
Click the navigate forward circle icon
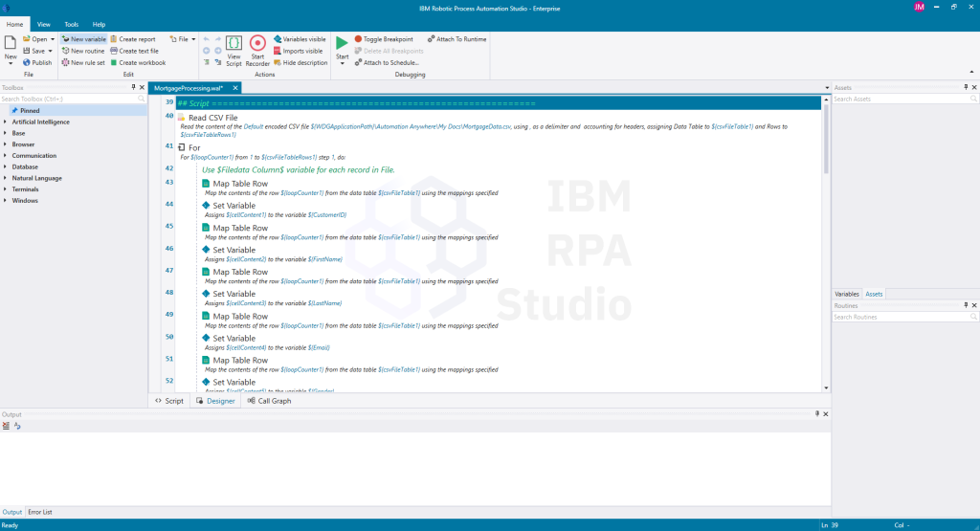coord(217,51)
